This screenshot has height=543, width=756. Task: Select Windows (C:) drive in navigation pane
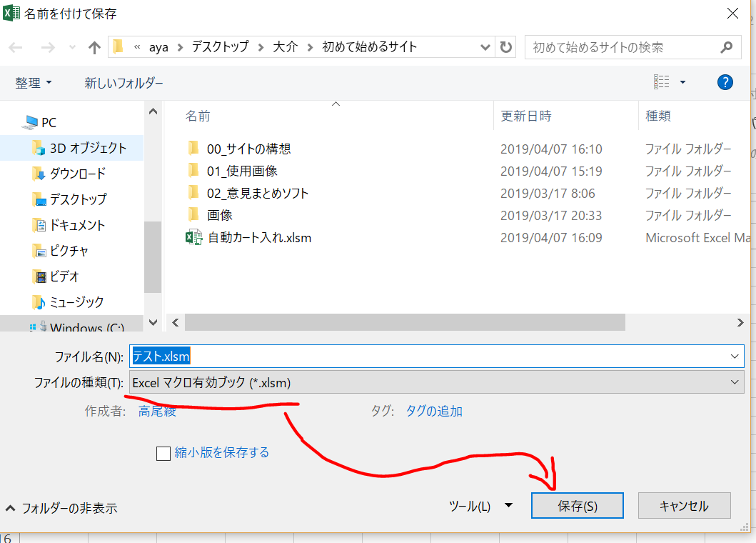coord(77,327)
